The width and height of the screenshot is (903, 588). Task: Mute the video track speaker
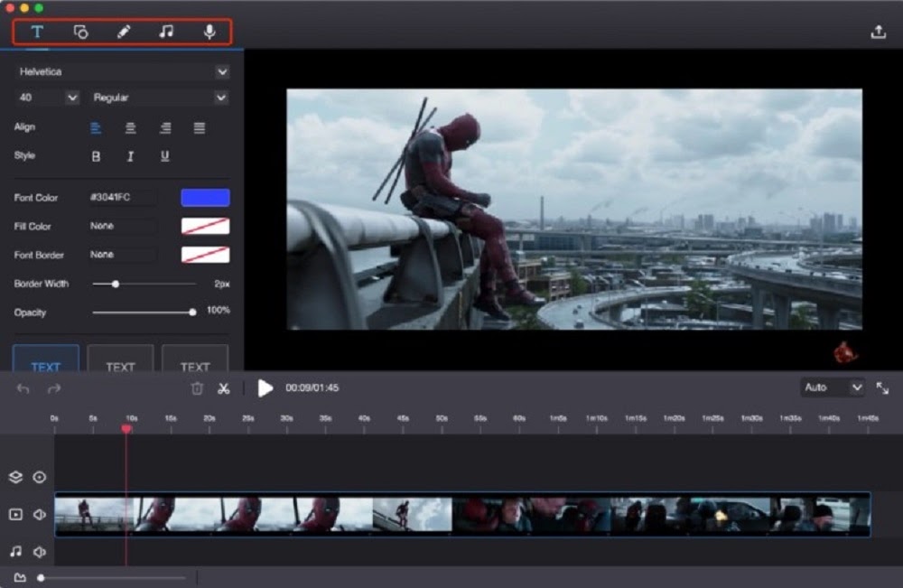click(39, 514)
